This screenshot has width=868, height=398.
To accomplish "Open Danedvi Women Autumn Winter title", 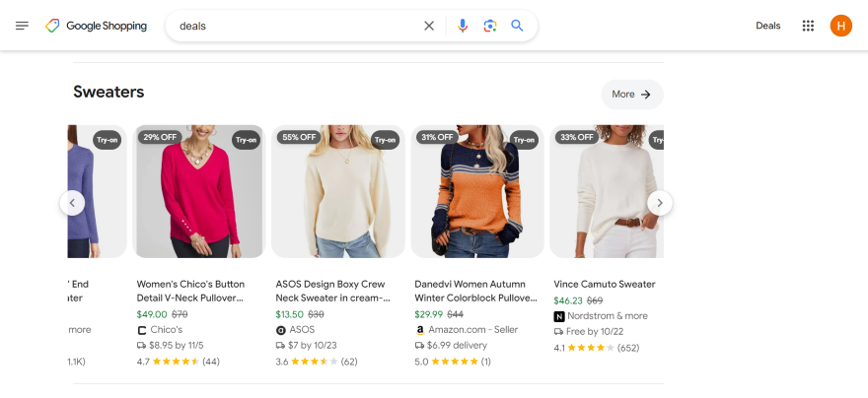I will point(476,291).
